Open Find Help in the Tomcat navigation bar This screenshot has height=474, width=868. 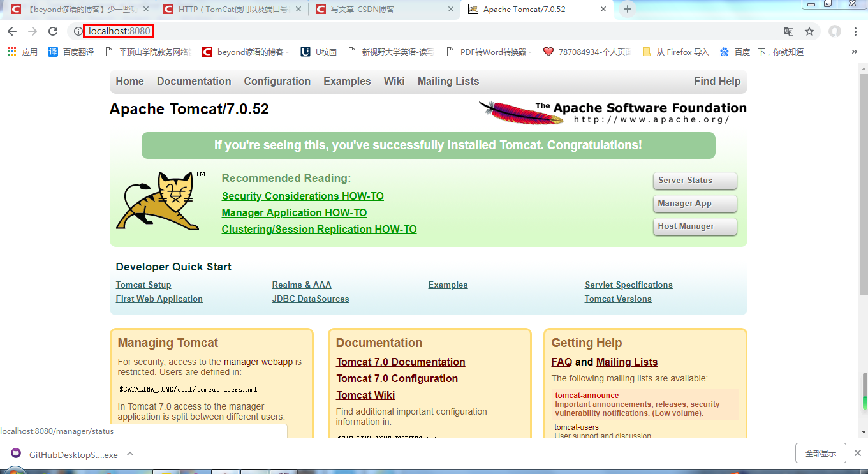pyautogui.click(x=717, y=81)
